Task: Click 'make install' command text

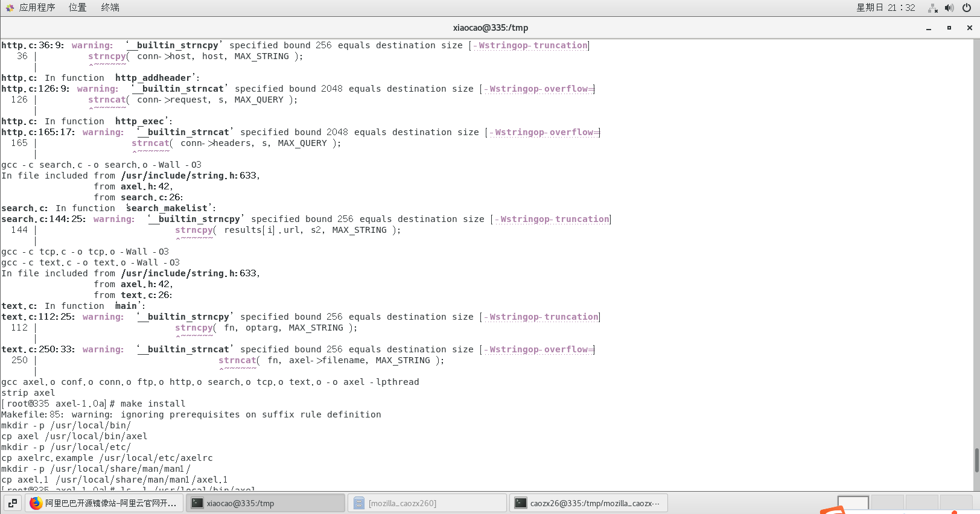Action: click(153, 404)
